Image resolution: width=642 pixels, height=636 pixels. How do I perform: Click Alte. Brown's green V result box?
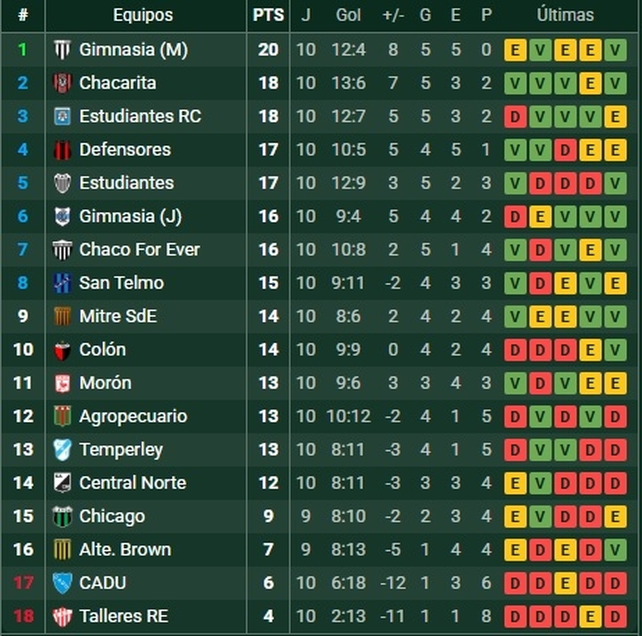pos(615,550)
